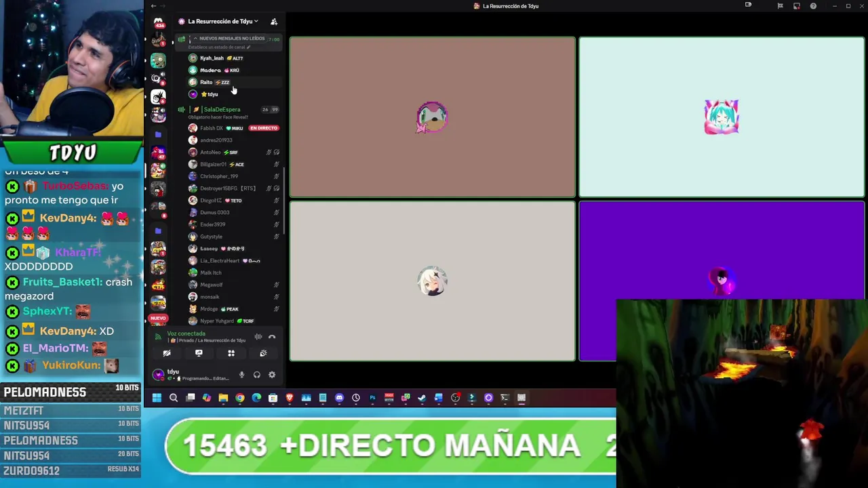The width and height of the screenshot is (868, 488).
Task: Click the tdyu user avatar in bottom panel
Action: pyautogui.click(x=158, y=374)
